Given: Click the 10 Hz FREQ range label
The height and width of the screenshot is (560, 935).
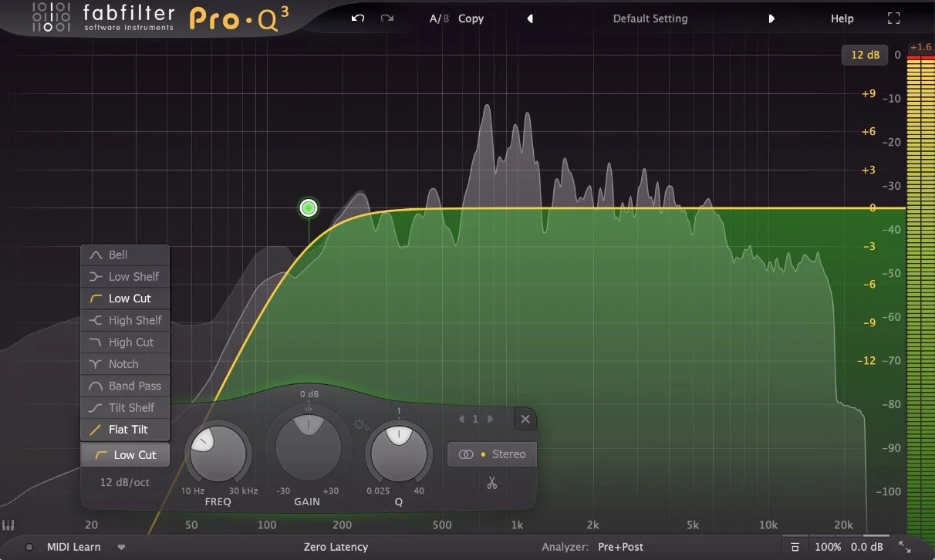Looking at the screenshot, I should (193, 491).
